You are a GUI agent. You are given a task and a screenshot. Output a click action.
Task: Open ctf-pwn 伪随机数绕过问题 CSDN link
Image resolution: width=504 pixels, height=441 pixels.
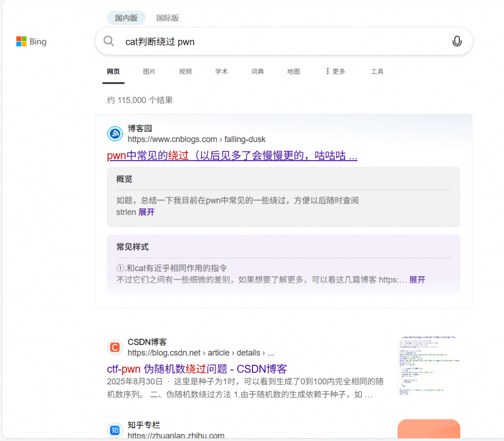point(197,369)
